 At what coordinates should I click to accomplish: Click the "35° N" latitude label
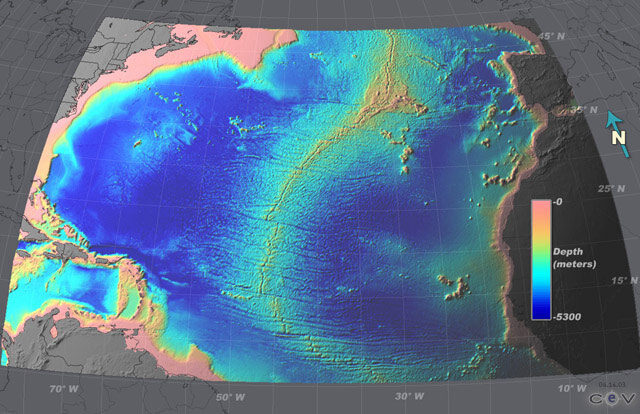[584, 110]
